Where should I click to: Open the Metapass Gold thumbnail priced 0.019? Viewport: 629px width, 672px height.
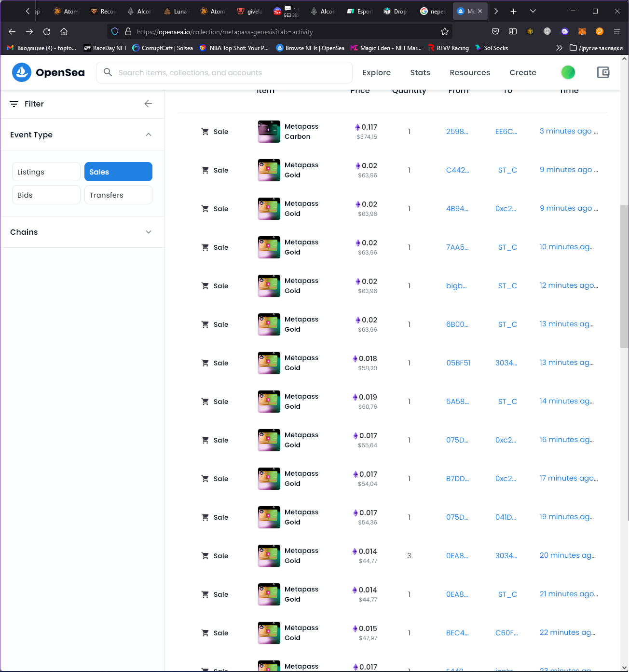[269, 402]
